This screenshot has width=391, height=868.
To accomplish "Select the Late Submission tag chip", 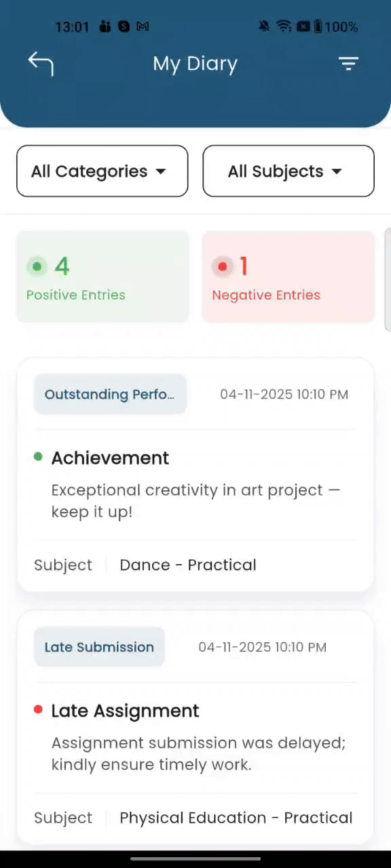I will click(99, 647).
